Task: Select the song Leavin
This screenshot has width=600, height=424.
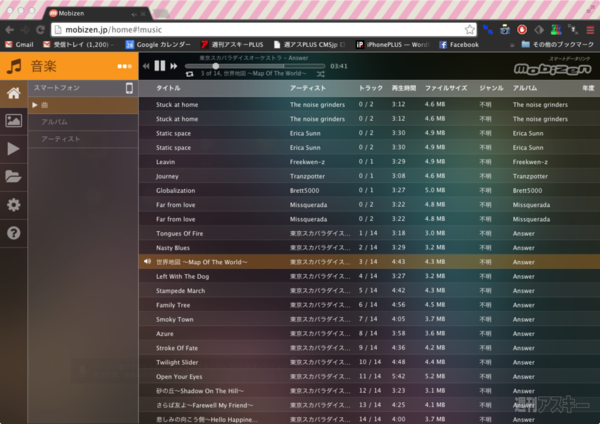Action: click(x=369, y=162)
